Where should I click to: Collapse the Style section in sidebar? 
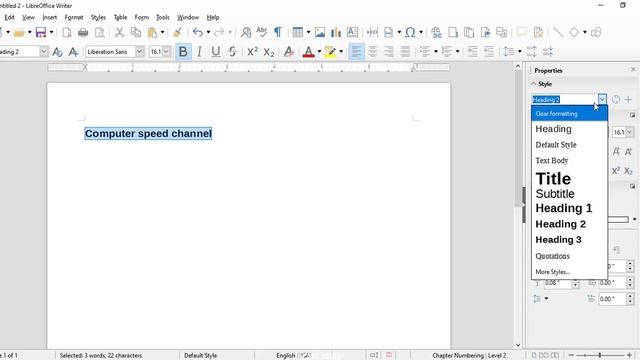pyautogui.click(x=534, y=84)
